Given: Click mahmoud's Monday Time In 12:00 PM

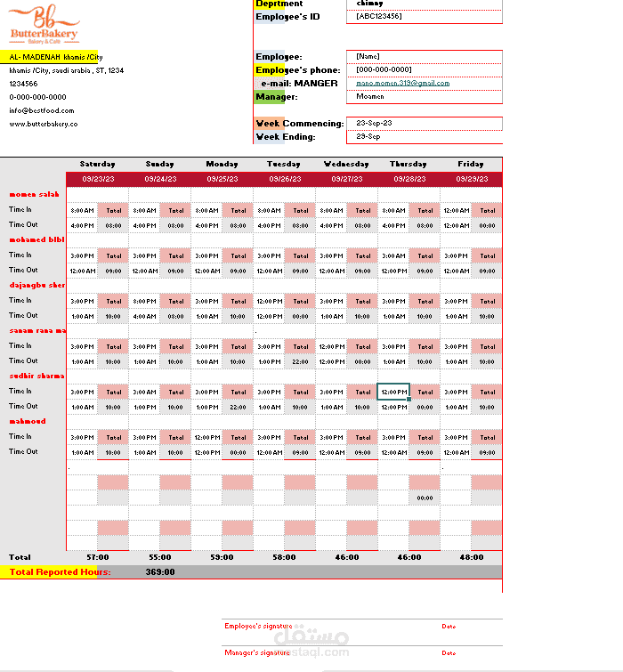Looking at the screenshot, I should pyautogui.click(x=207, y=438).
